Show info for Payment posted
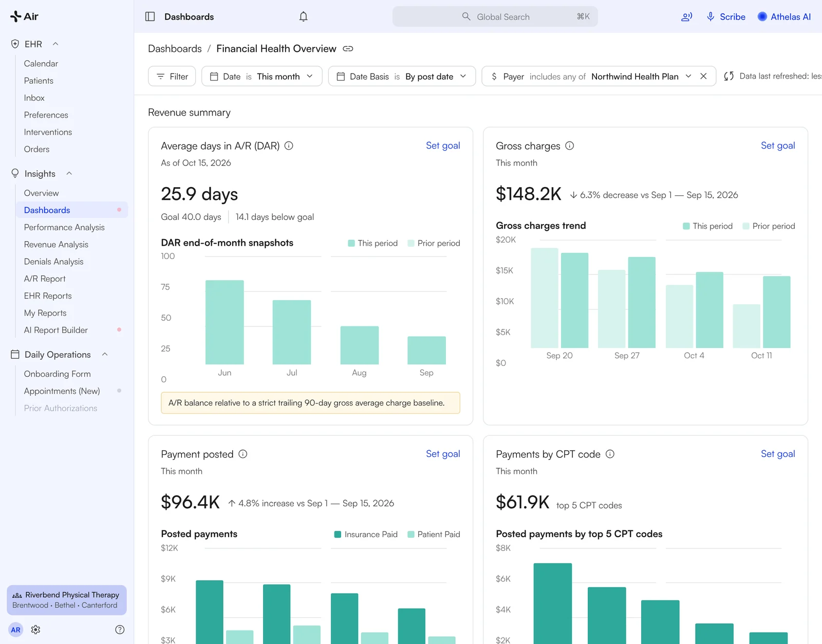Screen dimensions: 822x644 point(243,454)
